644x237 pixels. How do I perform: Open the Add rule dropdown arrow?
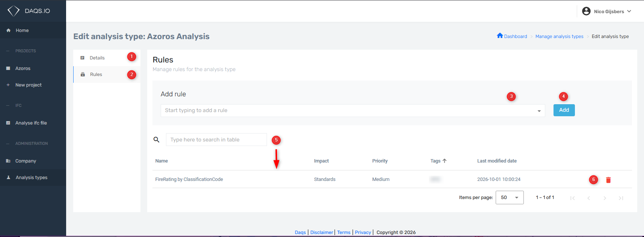[x=539, y=111]
